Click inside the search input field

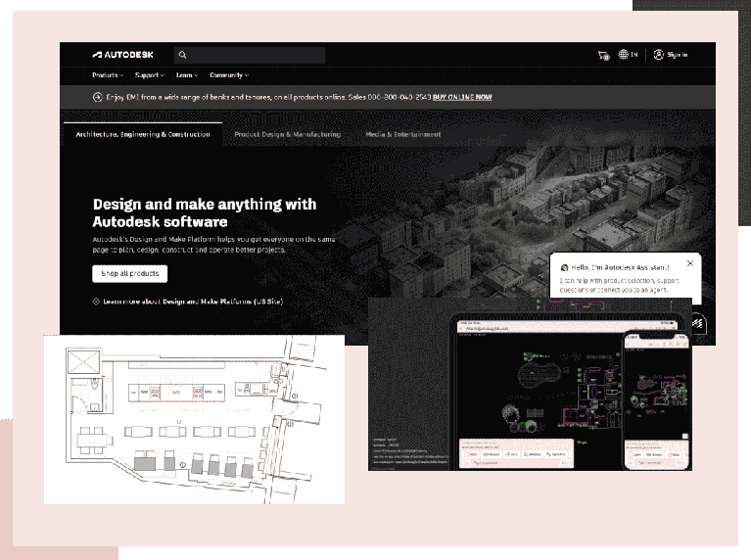pyautogui.click(x=255, y=55)
